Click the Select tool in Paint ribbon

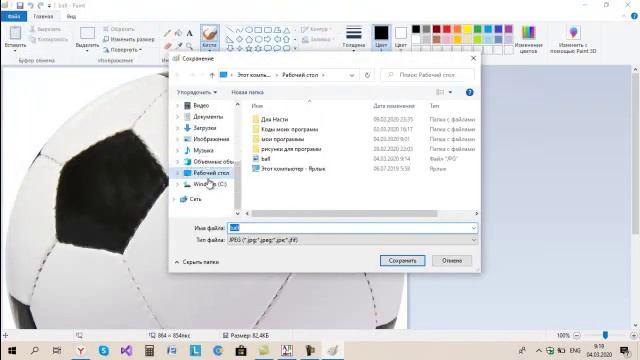(x=87, y=38)
